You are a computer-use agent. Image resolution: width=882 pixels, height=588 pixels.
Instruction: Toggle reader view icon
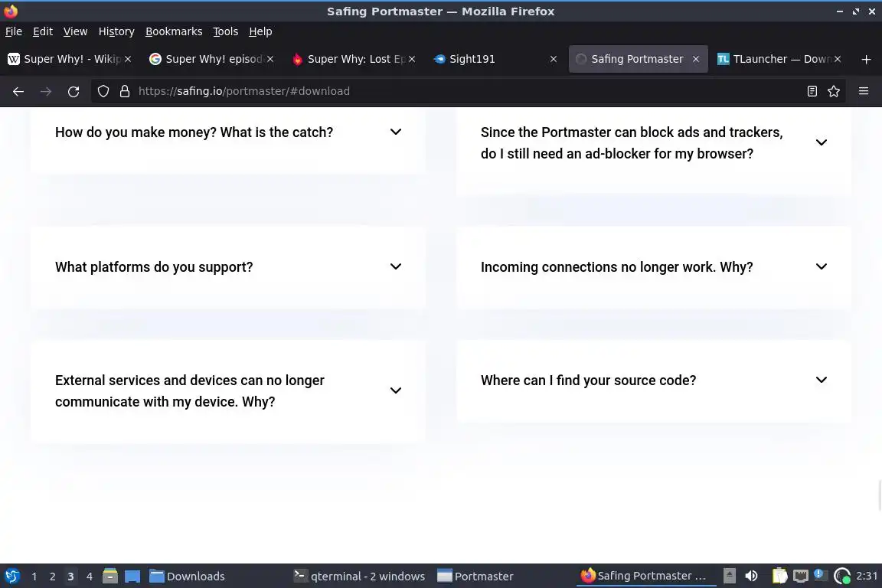click(812, 91)
